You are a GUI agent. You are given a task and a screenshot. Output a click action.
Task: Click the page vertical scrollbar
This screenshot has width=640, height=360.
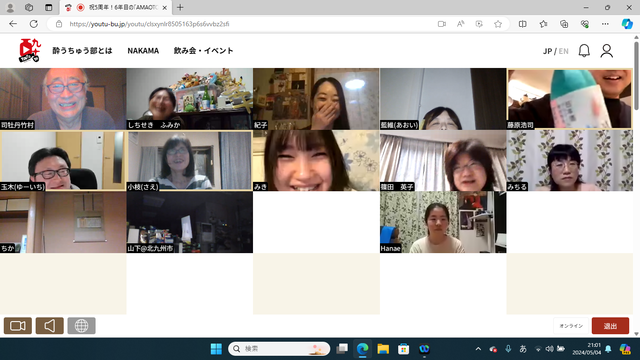coord(636,76)
